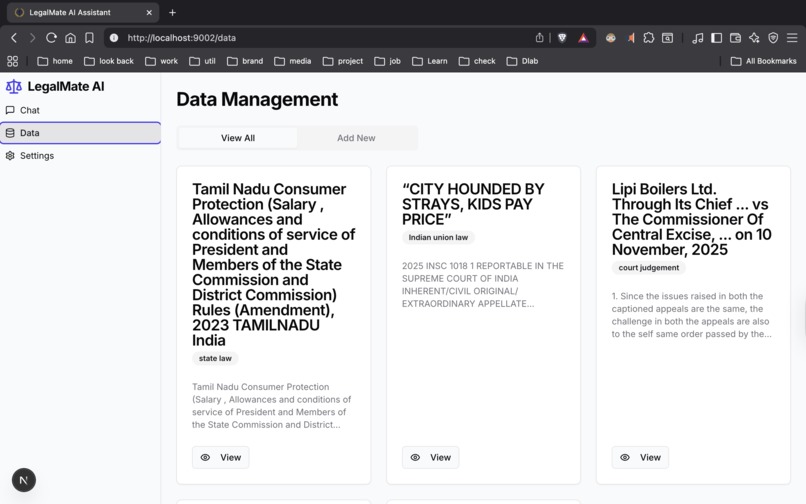Toggle the browser sidebar panel

click(x=717, y=38)
